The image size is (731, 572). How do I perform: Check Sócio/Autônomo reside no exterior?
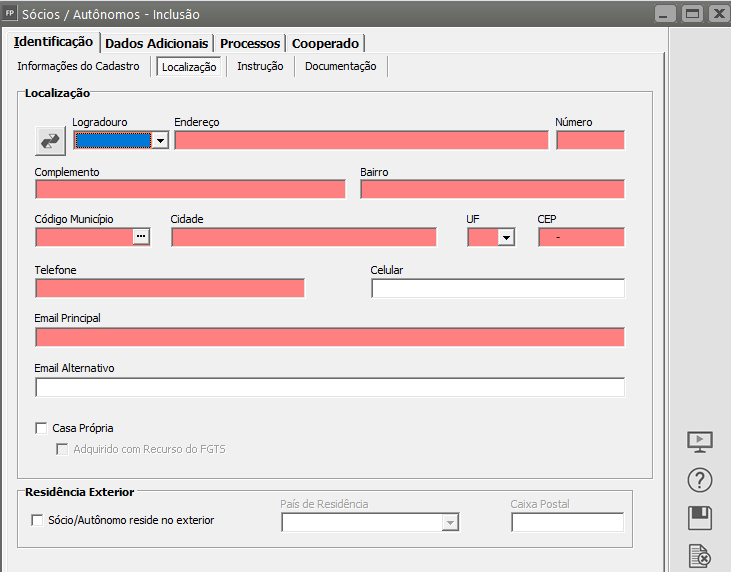point(38,520)
